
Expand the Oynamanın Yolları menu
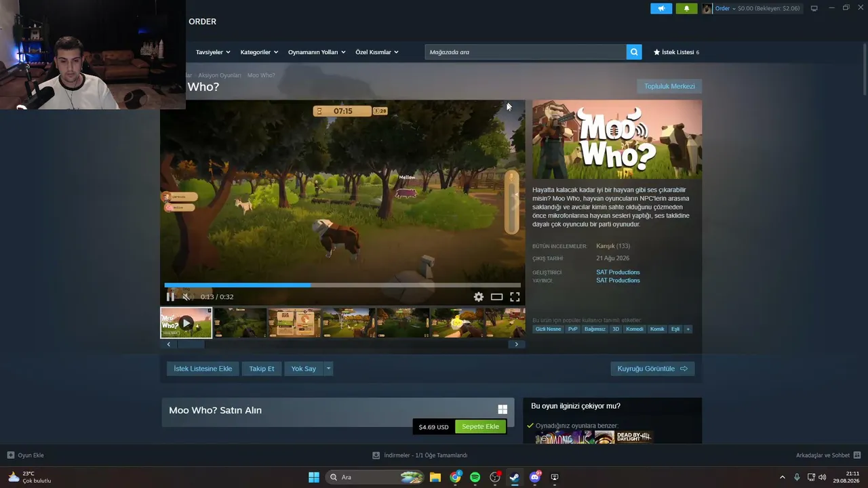point(317,52)
